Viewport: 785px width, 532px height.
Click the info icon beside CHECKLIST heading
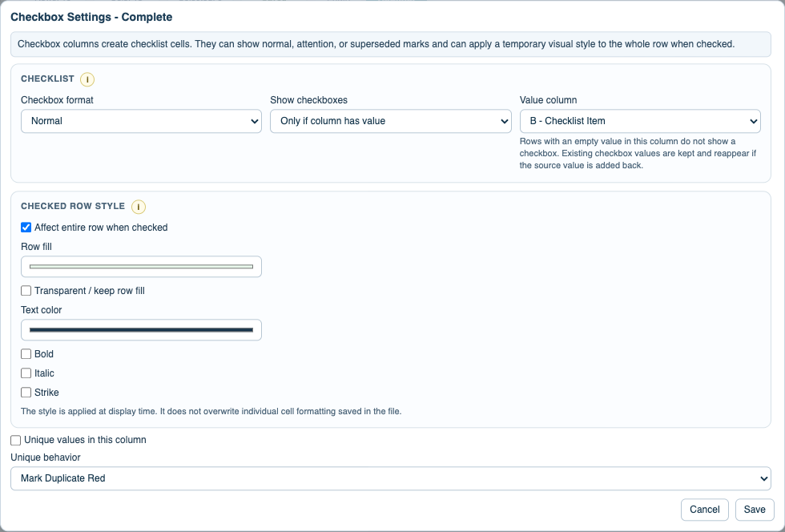coord(87,79)
